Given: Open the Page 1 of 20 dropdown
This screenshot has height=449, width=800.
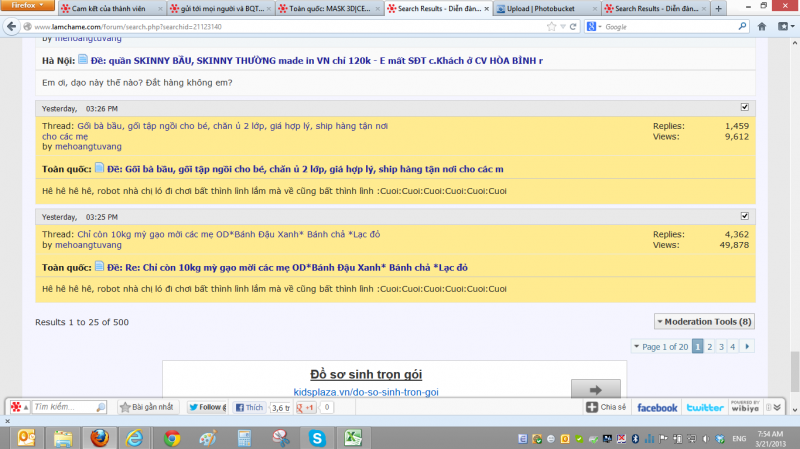Looking at the screenshot, I should point(661,346).
